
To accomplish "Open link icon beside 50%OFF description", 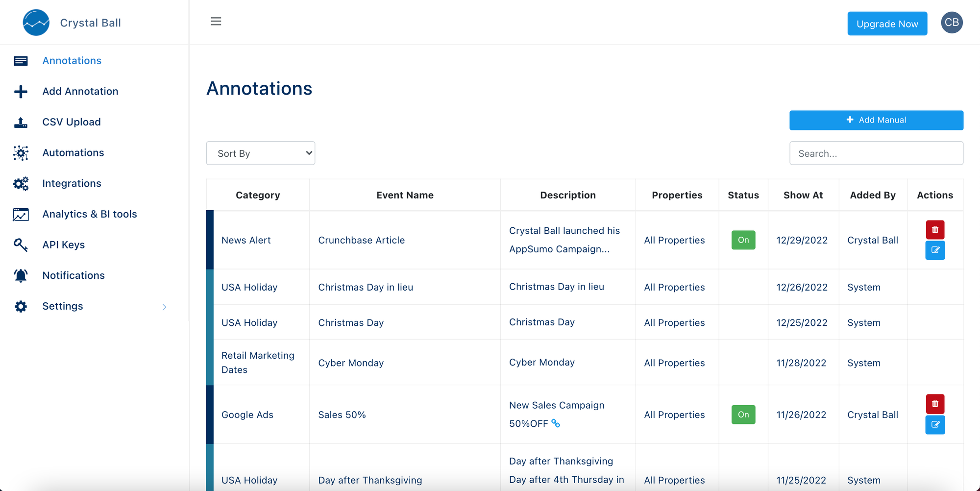I will coord(556,423).
